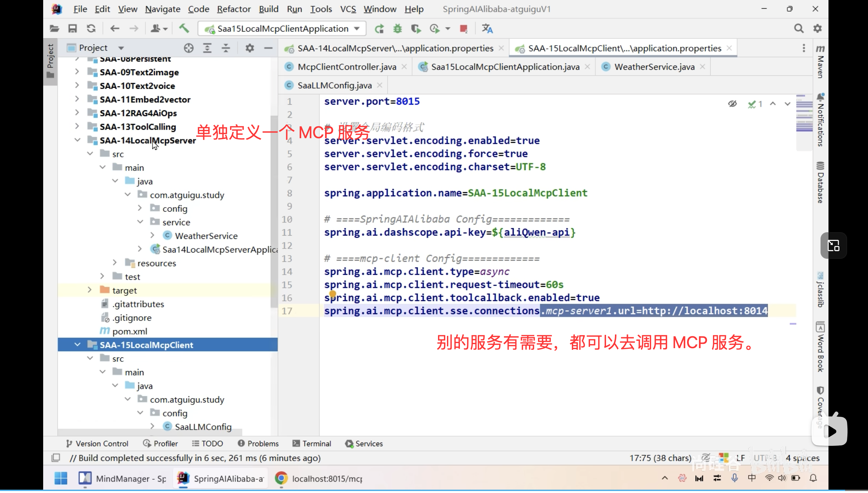Click the Debug bug icon in toolbar
The height and width of the screenshot is (493, 868).
(397, 29)
